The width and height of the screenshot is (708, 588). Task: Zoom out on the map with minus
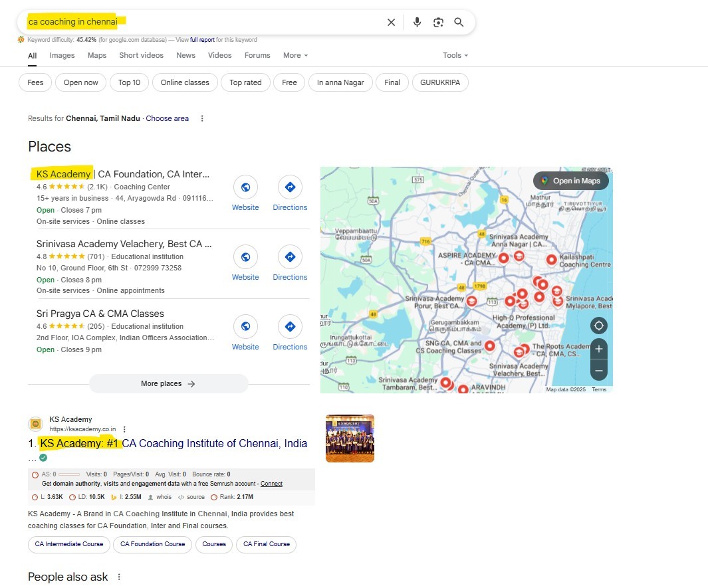click(x=599, y=371)
